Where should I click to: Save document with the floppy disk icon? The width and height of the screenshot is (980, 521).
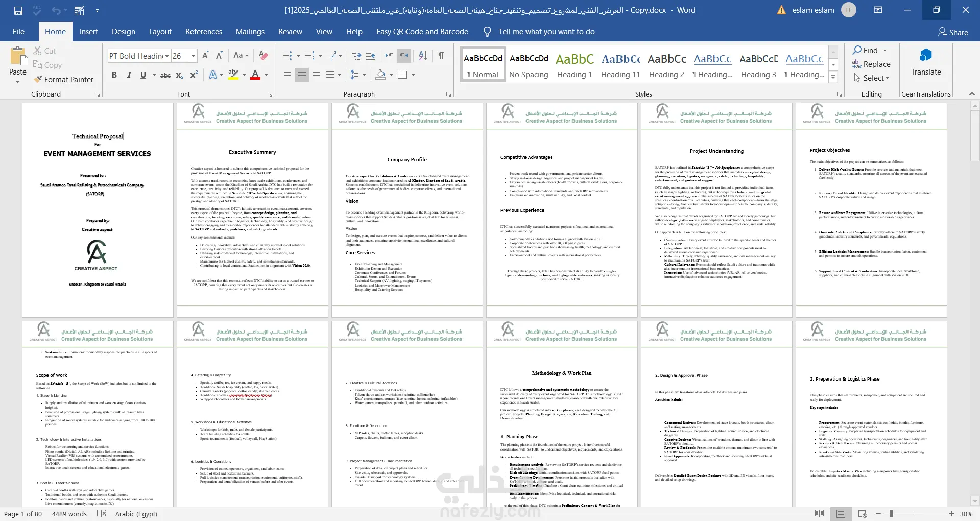18,10
